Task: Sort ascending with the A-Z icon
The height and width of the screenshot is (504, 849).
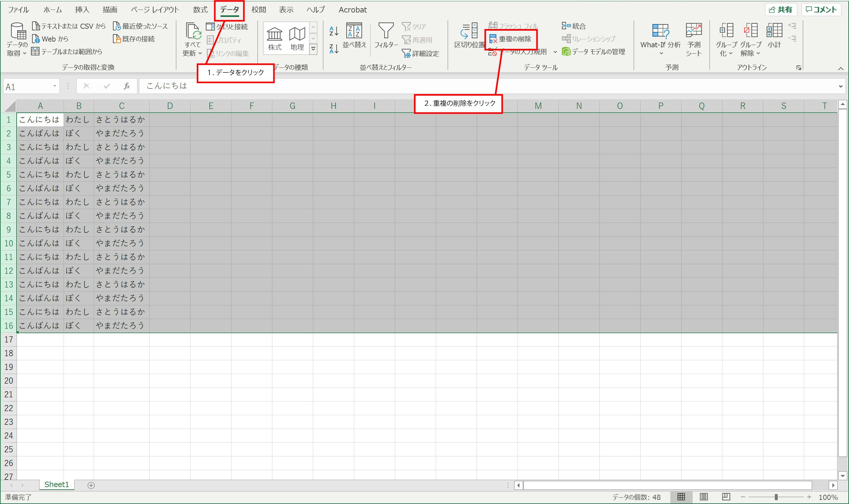Action: (334, 31)
